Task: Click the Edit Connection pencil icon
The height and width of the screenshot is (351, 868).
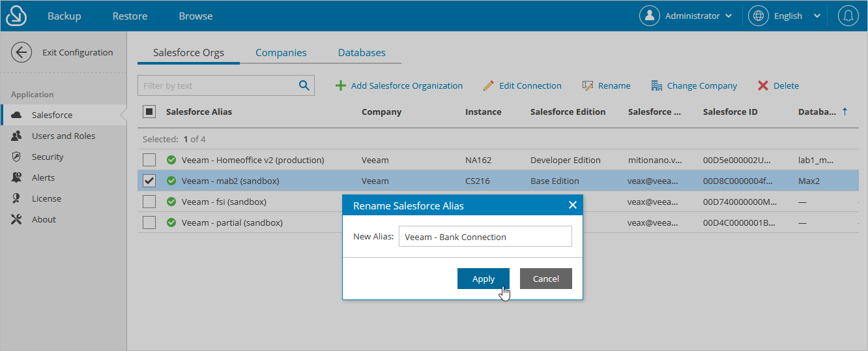Action: point(488,85)
